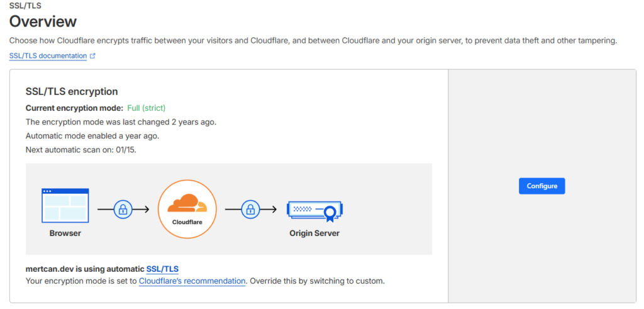Click the green Full (strict) mode text
644x309 pixels.
(x=147, y=108)
